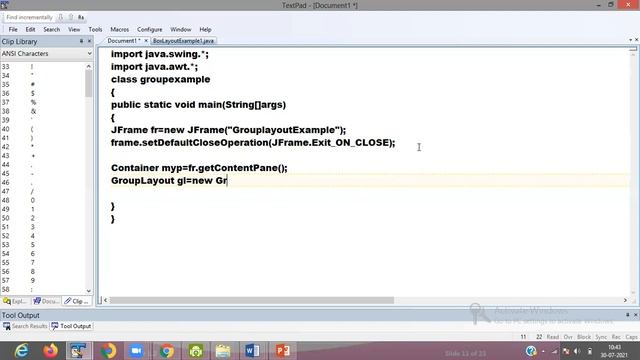Open the Window menu
Viewport: 640px width, 360px height.
[180, 29]
